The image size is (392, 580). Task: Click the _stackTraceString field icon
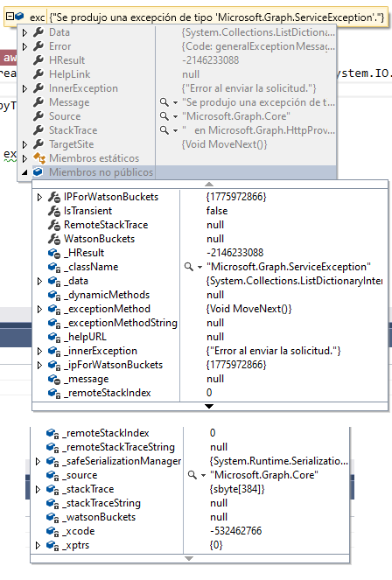pyautogui.click(x=52, y=503)
